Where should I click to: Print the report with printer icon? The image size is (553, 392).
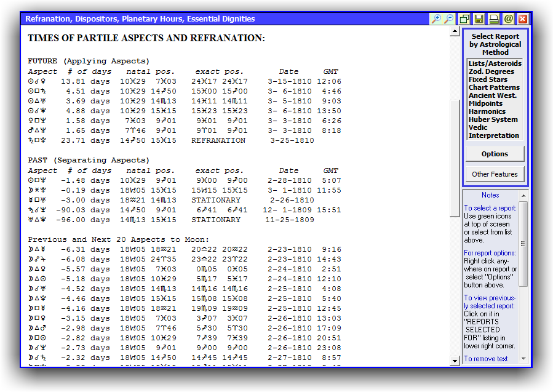click(x=494, y=19)
